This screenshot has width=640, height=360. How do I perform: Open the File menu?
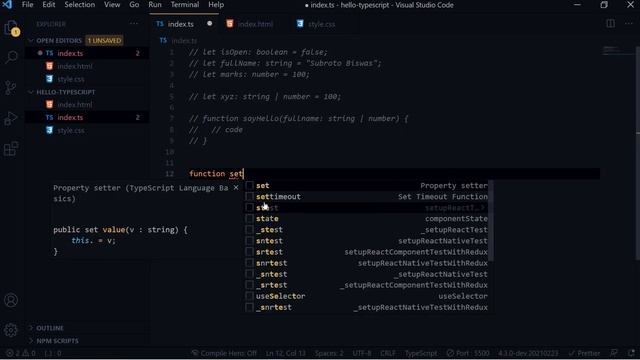tap(27, 5)
